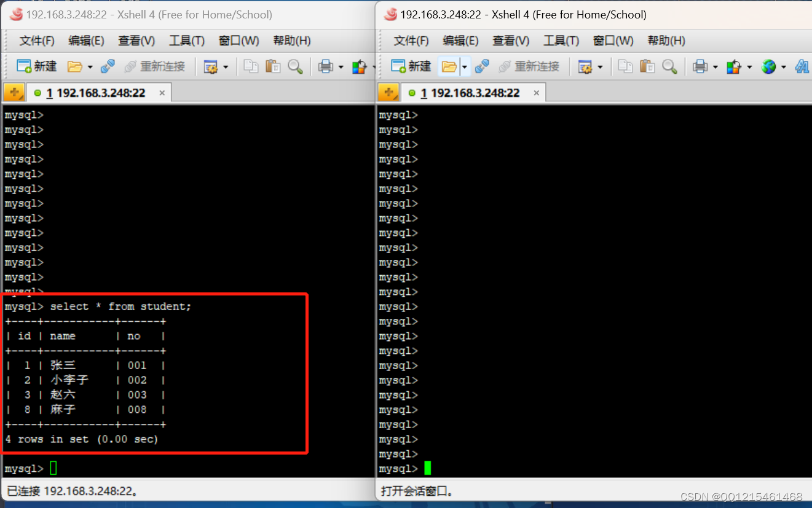The image size is (812, 508).
Task: Click the open folder icon in left window
Action: [x=74, y=66]
